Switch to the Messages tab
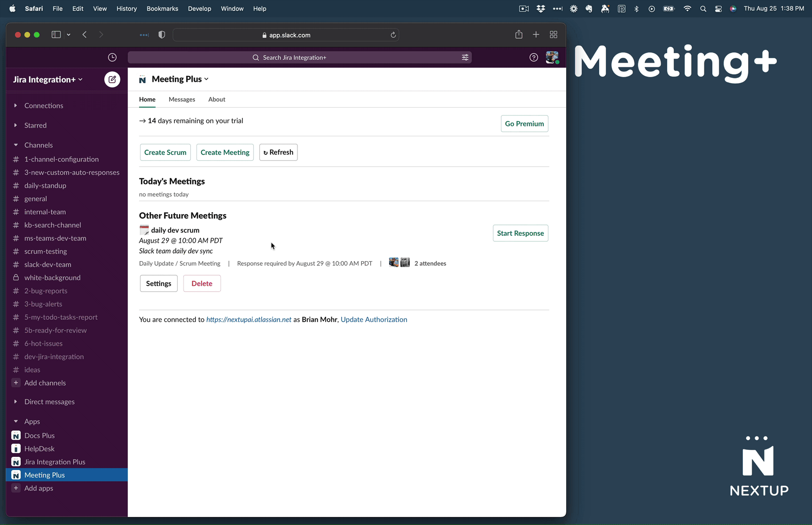This screenshot has width=812, height=525. click(x=182, y=99)
